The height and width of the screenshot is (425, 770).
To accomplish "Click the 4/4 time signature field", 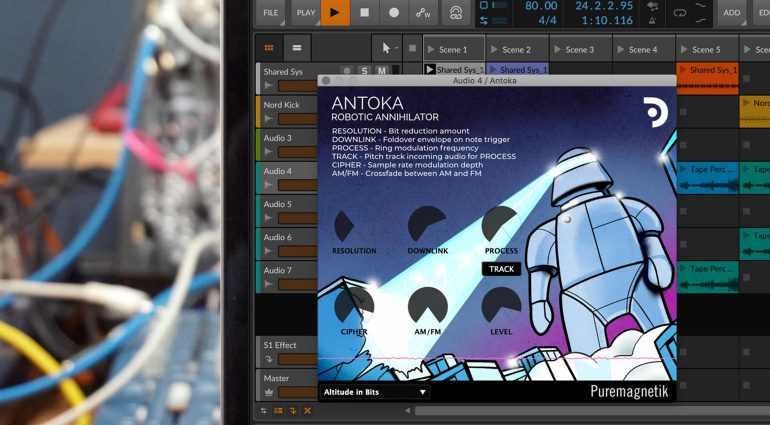I will click(x=547, y=21).
